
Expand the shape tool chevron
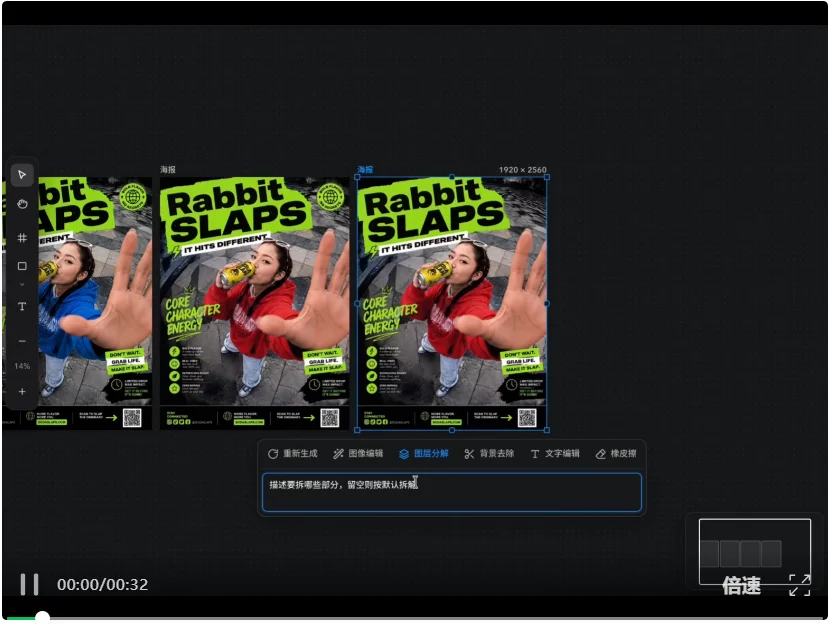coord(22,285)
